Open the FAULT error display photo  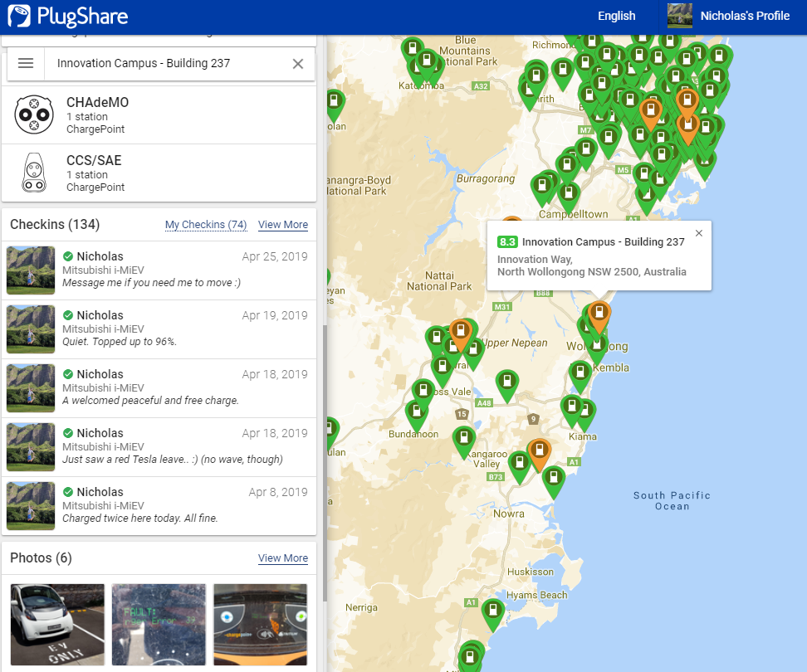pos(159,625)
